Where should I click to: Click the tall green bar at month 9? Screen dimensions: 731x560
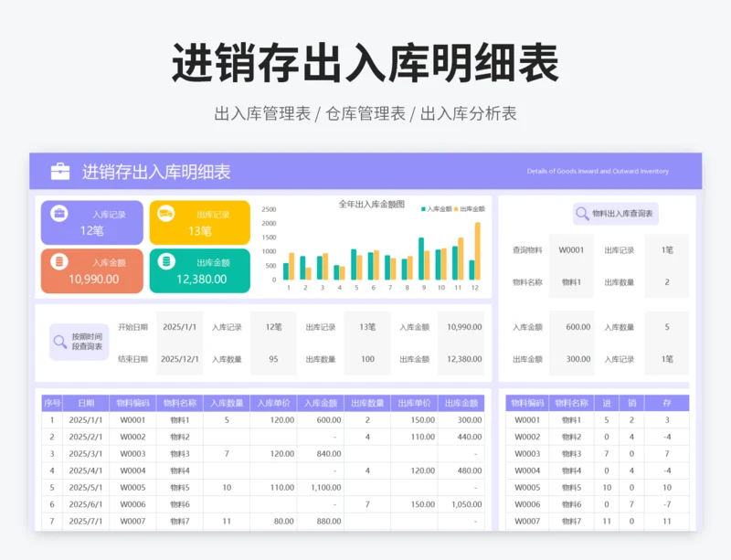421,259
